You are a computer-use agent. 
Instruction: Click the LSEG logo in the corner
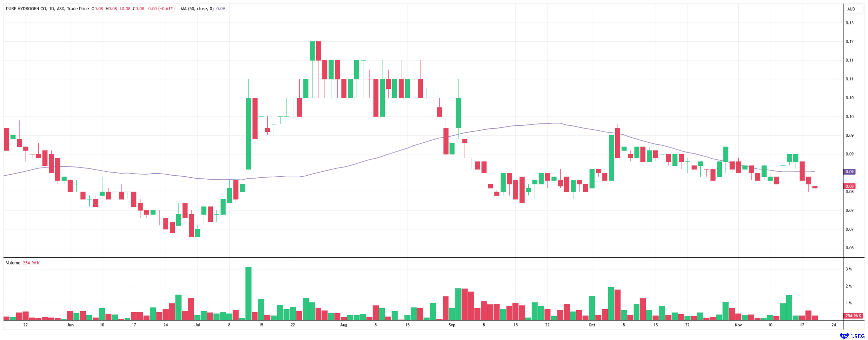click(852, 336)
